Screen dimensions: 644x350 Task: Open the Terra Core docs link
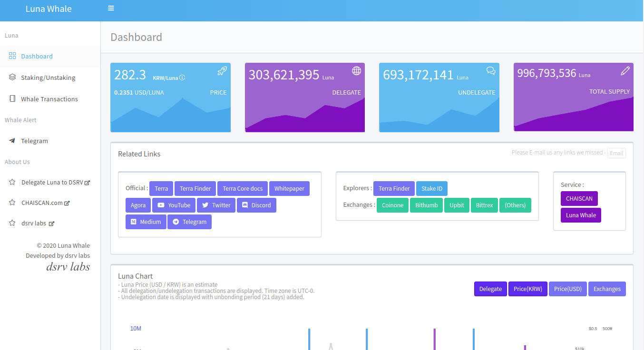coord(243,188)
